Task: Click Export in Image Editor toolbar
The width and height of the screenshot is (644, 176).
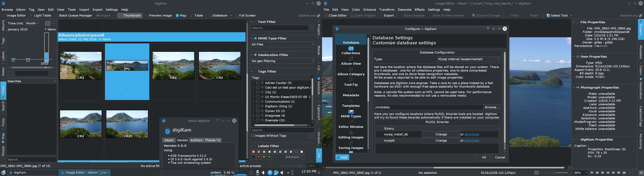Action: point(387,15)
